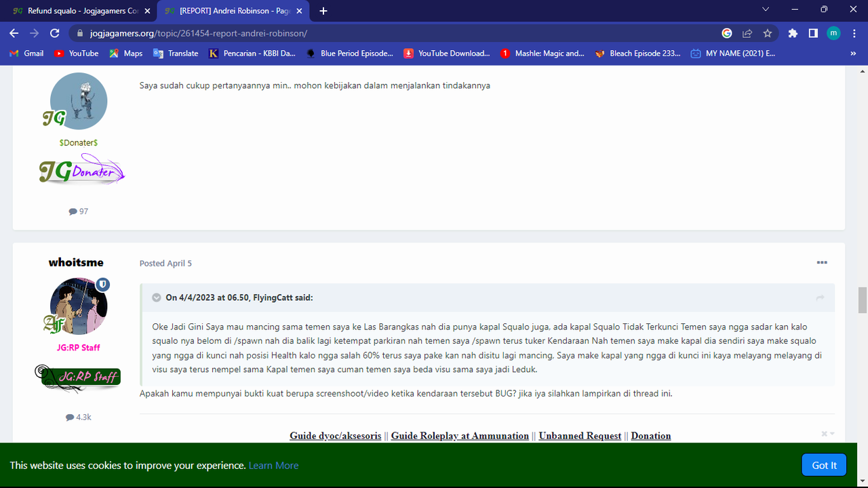Viewport: 868px width, 488px height.
Task: View the 4.3k posts count
Action: [x=79, y=418]
